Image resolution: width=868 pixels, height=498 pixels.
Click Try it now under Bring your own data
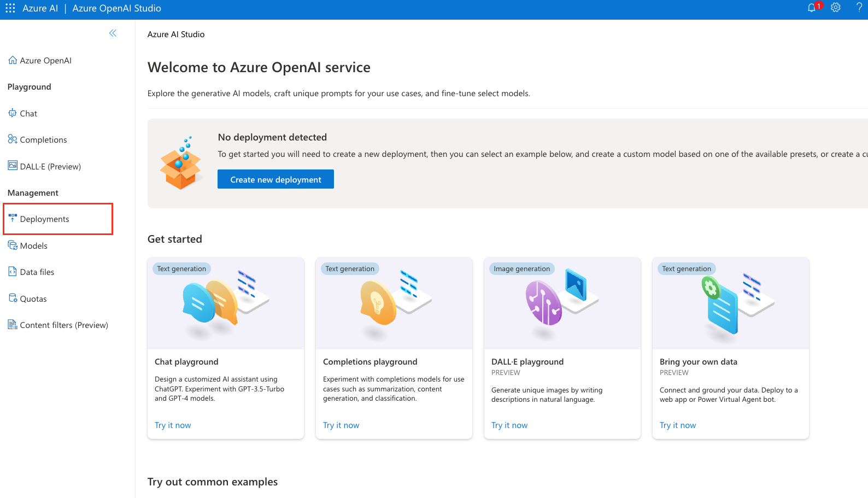[678, 425]
